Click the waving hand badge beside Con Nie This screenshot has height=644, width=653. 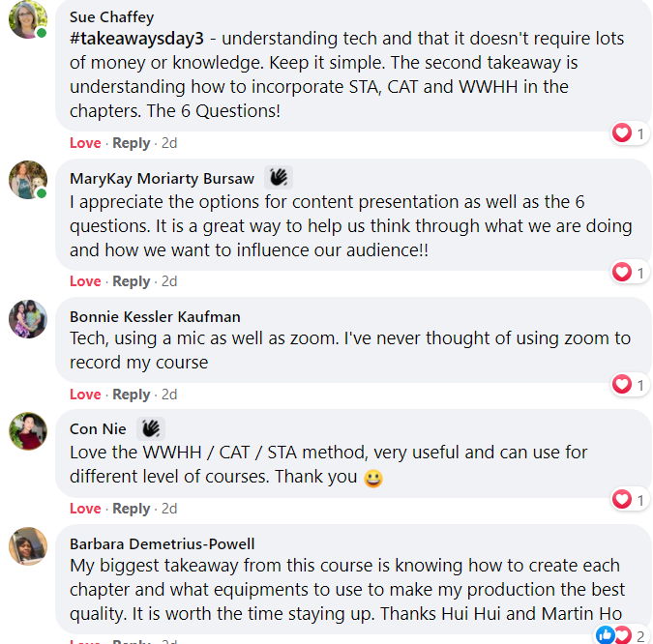tap(150, 428)
